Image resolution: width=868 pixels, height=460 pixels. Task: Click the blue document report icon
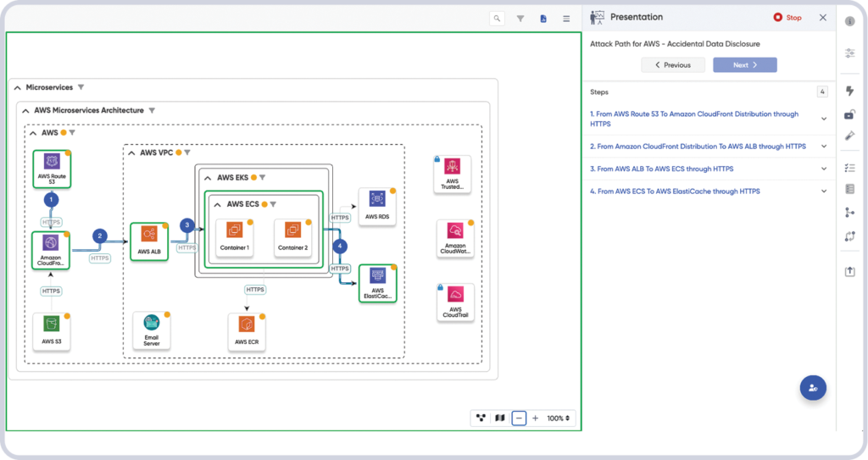(x=543, y=18)
